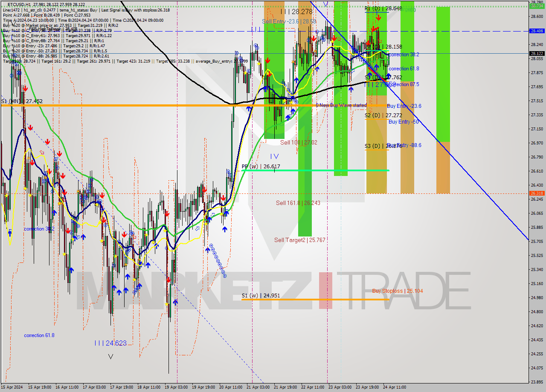
Task: Click the 'S1 (D) | 27.762' label
Action: (383, 78)
